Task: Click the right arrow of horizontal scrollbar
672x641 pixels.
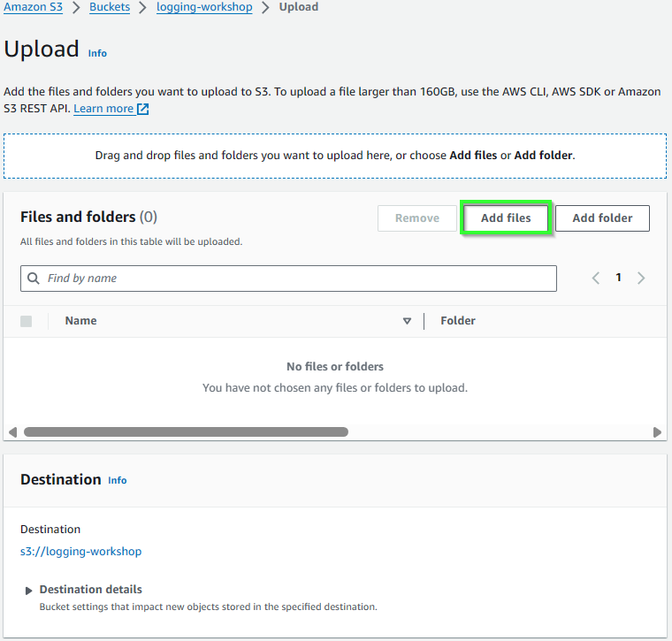Action: tap(657, 432)
